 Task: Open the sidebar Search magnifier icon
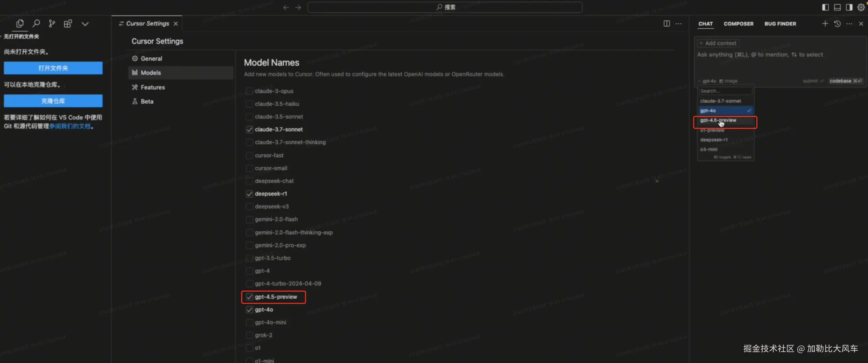click(36, 23)
